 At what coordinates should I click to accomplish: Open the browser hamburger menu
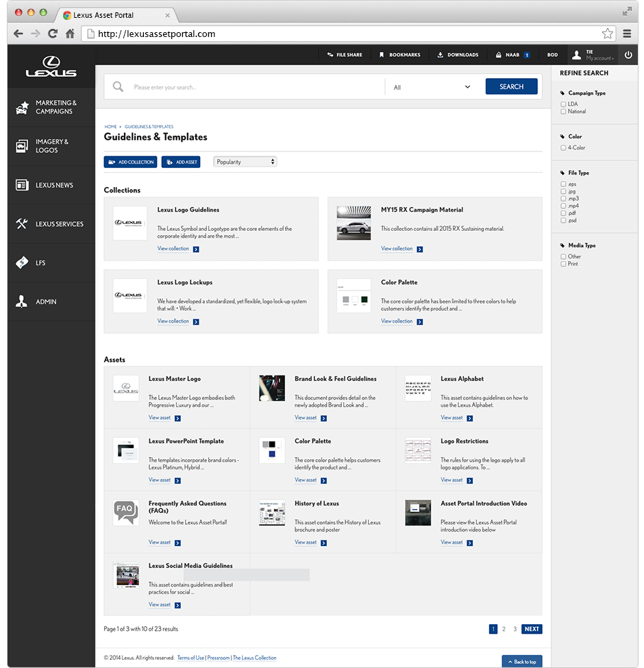point(627,34)
